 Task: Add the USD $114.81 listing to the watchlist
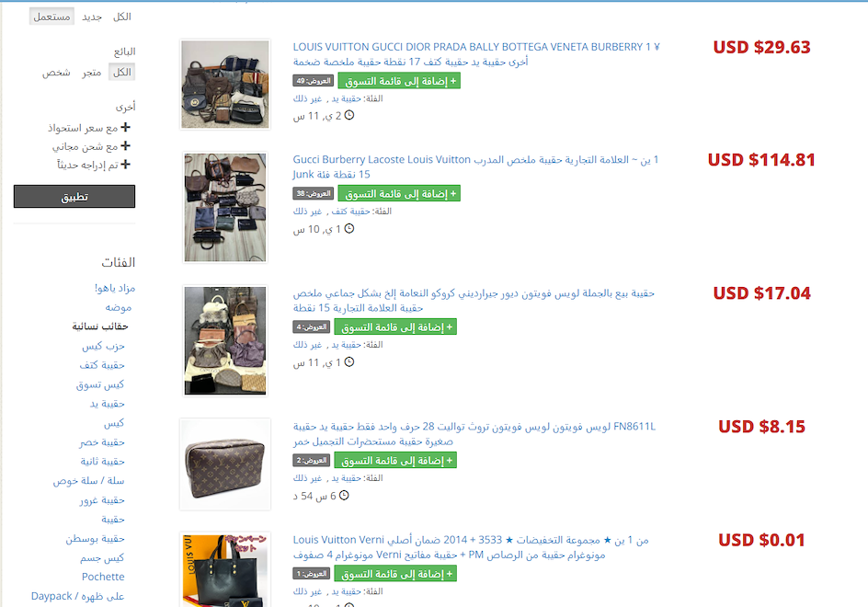tap(399, 194)
